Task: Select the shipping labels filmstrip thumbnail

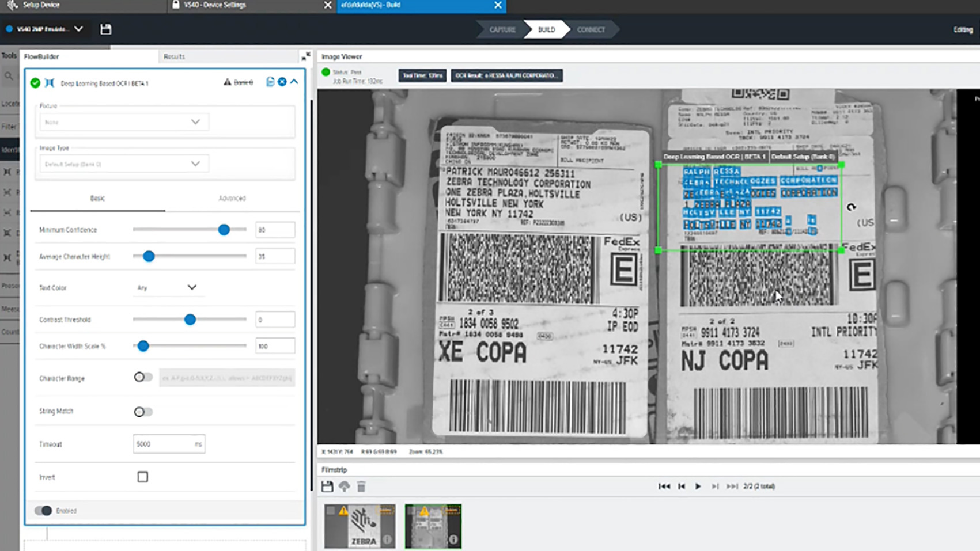Action: pyautogui.click(x=433, y=526)
